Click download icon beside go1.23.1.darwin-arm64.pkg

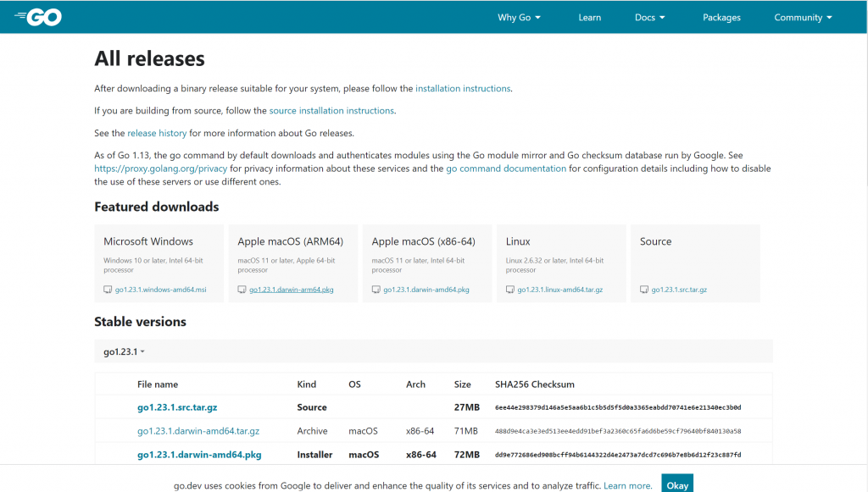pos(242,290)
